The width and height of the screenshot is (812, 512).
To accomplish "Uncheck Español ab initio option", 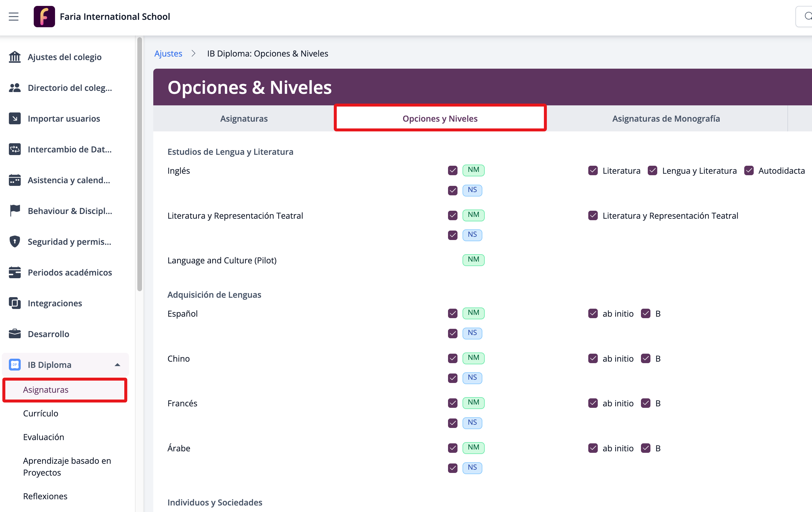I will coord(593,314).
